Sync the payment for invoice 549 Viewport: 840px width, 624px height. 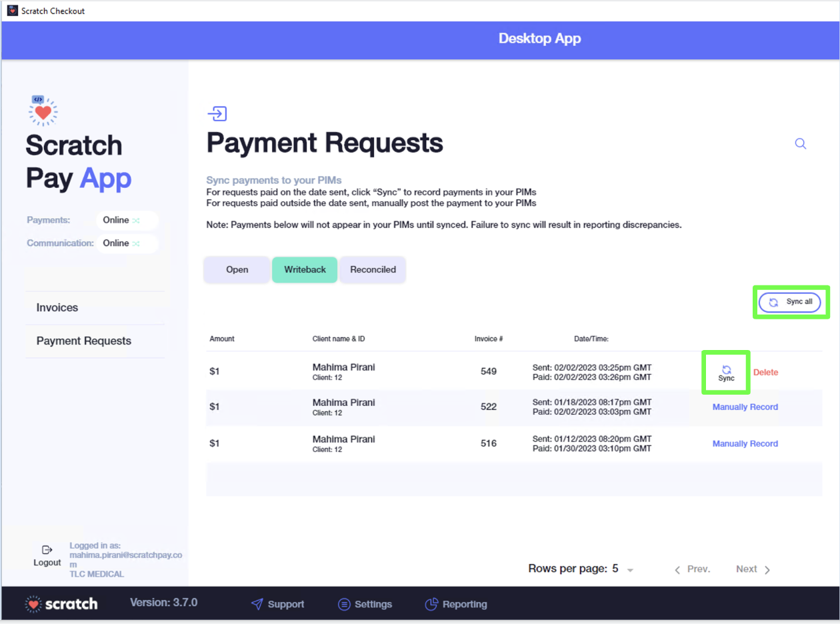(726, 373)
